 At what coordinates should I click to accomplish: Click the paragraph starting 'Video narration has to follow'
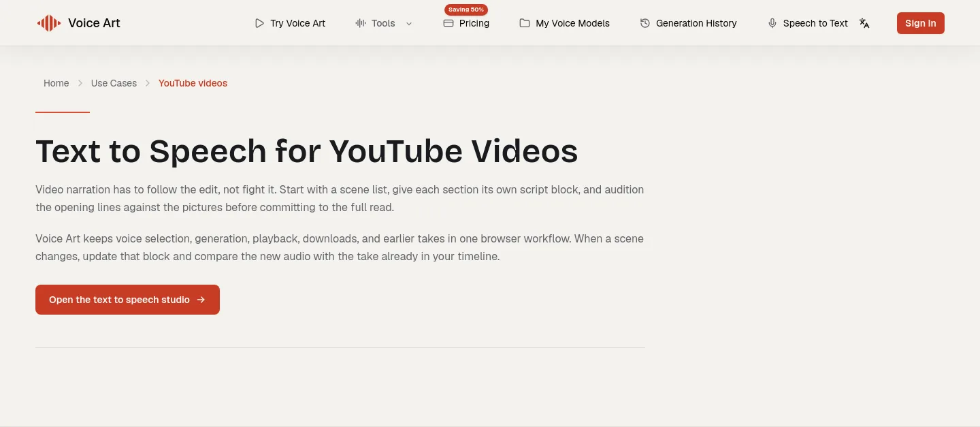point(340,198)
